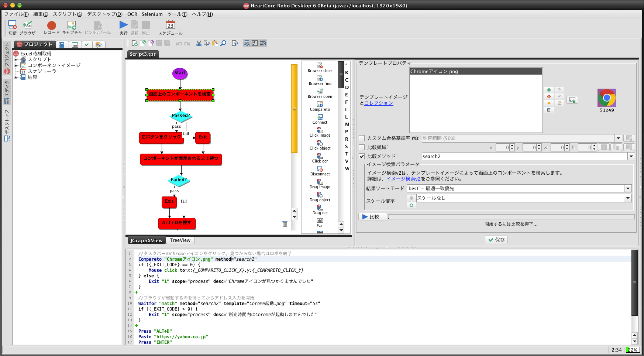Toggle the properties checklist view icon
644x356 pixels.
tap(255, 43)
